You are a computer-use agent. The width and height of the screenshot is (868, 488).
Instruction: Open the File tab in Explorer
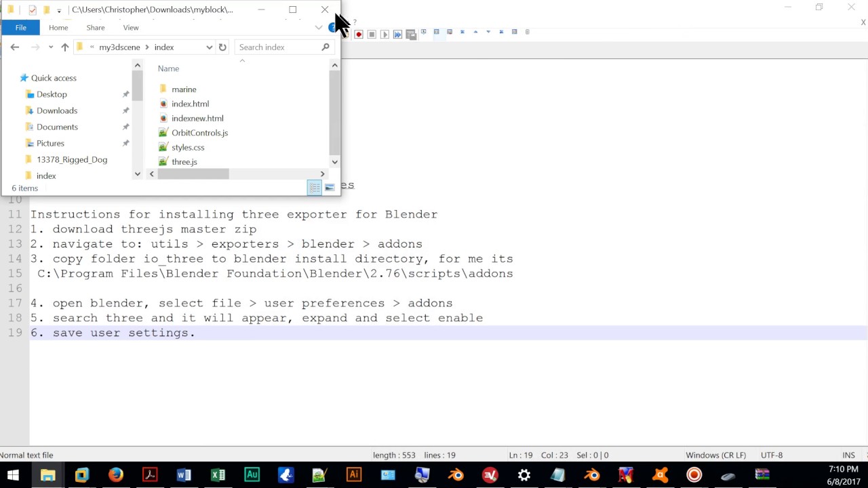coord(21,27)
